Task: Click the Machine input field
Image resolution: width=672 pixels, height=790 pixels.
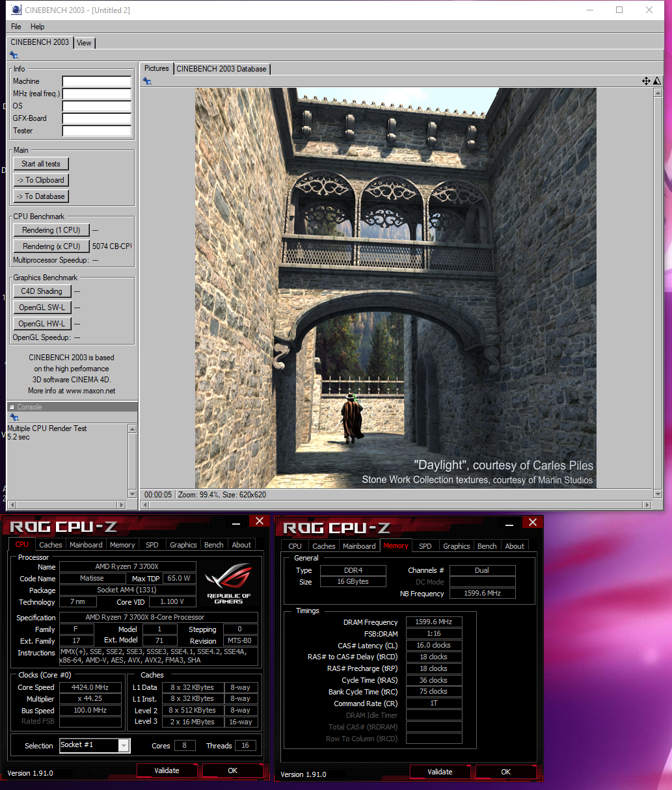Action: [x=97, y=81]
